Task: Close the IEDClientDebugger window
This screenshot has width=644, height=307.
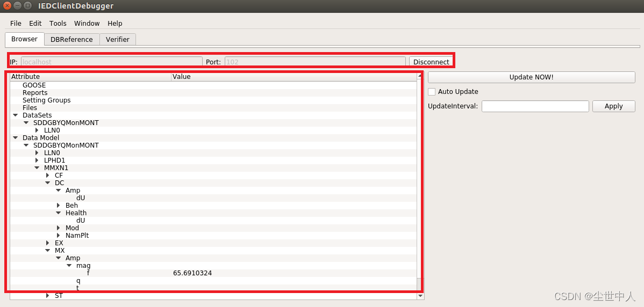Action: pyautogui.click(x=7, y=6)
